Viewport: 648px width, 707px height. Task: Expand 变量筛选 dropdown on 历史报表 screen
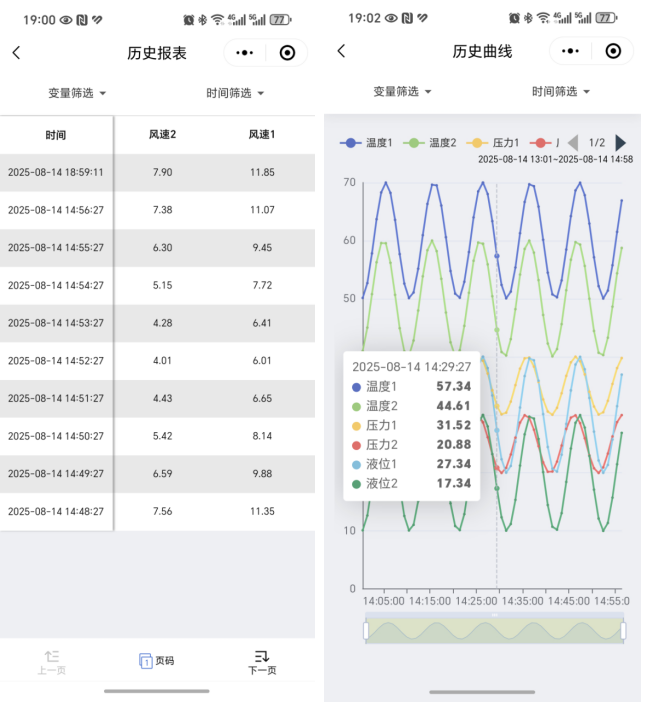[x=77, y=93]
